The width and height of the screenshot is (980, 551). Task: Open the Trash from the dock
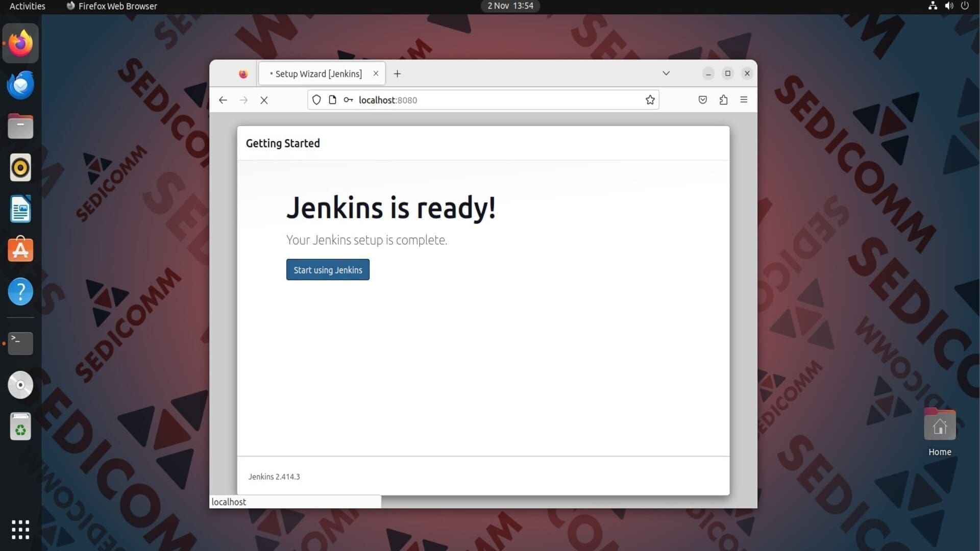20,427
